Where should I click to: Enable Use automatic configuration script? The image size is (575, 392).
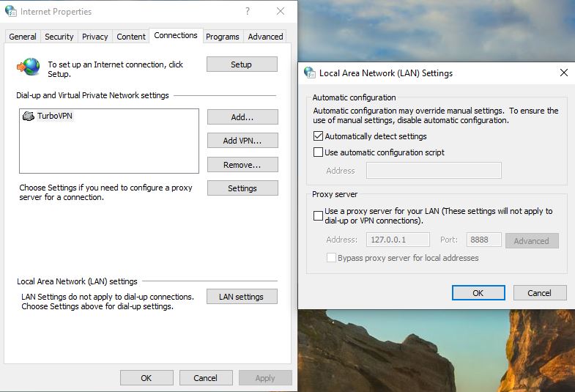[x=318, y=152]
